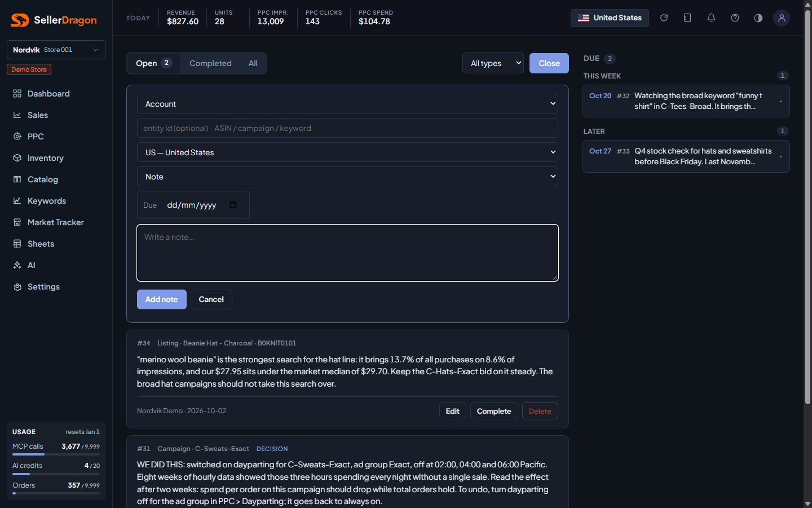Expand the Nordvik Store 001 selector
812x508 pixels.
56,50
